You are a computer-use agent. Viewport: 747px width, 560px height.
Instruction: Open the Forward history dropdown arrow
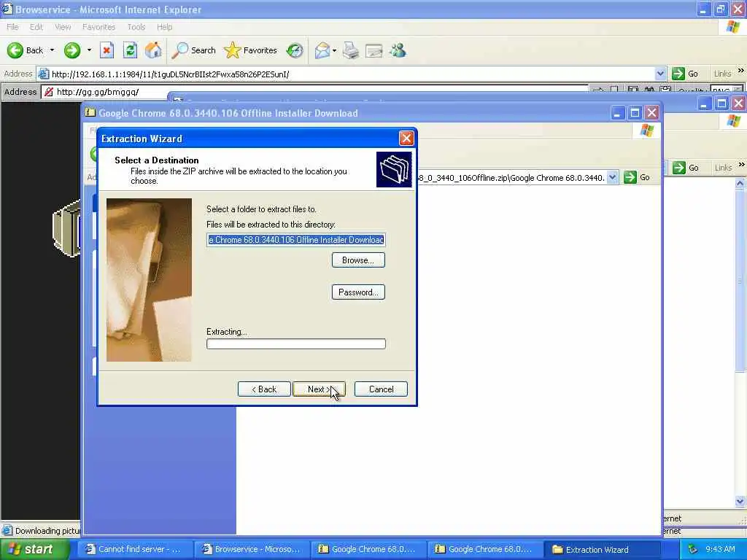[x=89, y=50]
